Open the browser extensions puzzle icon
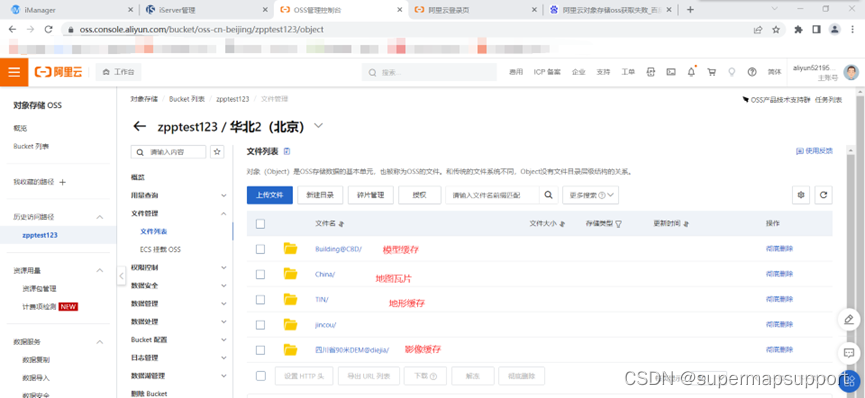865x398 pixels. tap(798, 29)
